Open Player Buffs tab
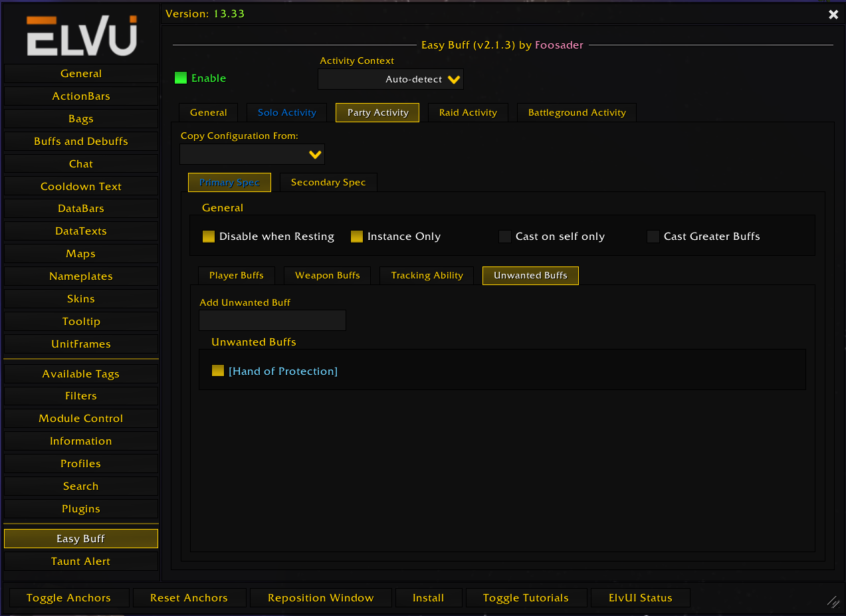 (237, 275)
